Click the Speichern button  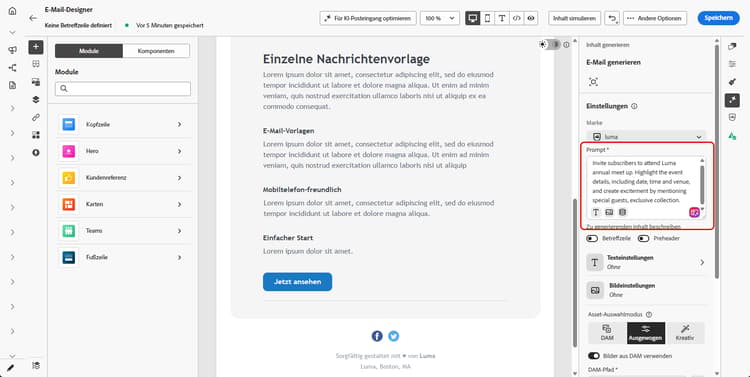[x=718, y=18]
